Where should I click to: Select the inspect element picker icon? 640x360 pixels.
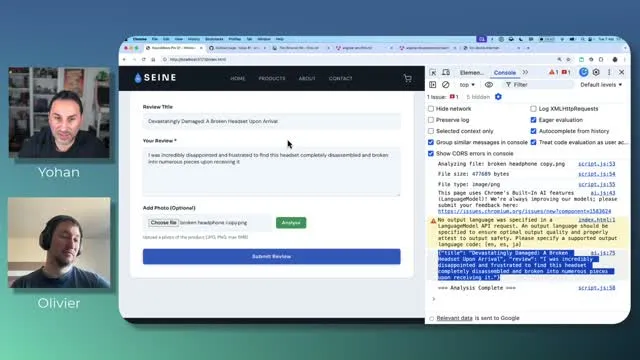click(433, 72)
